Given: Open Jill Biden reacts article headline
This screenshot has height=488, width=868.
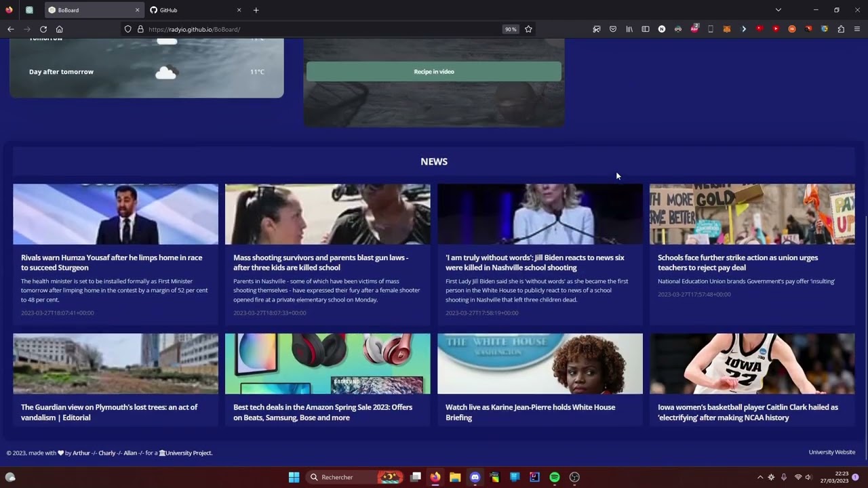Looking at the screenshot, I should (535, 262).
